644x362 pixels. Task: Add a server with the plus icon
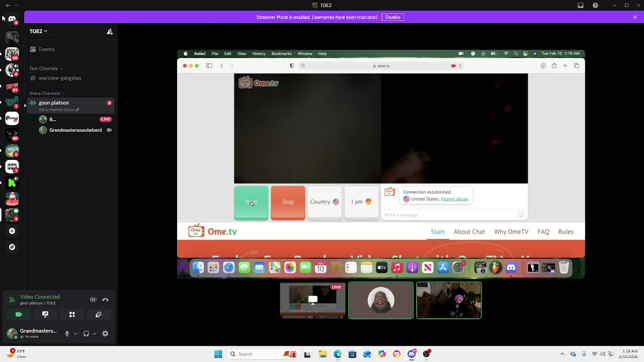(12, 231)
